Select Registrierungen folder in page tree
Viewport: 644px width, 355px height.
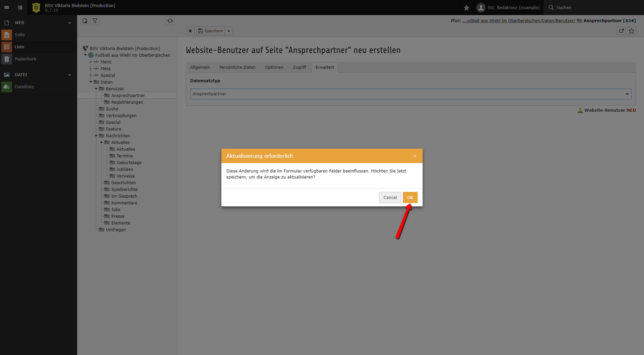click(x=127, y=102)
